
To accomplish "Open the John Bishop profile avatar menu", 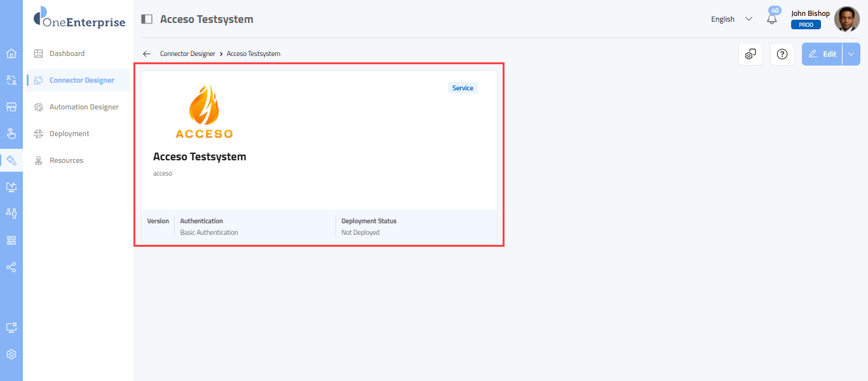I will click(846, 19).
